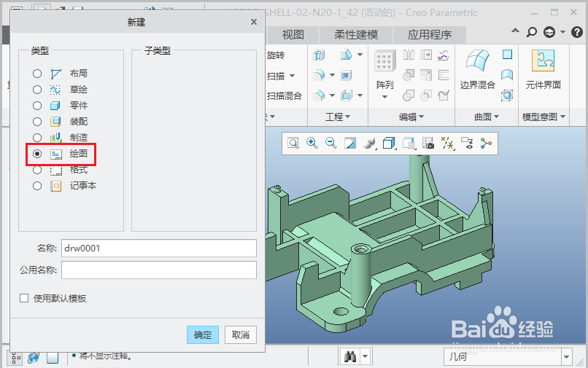Click the spin center icon

click(486, 143)
